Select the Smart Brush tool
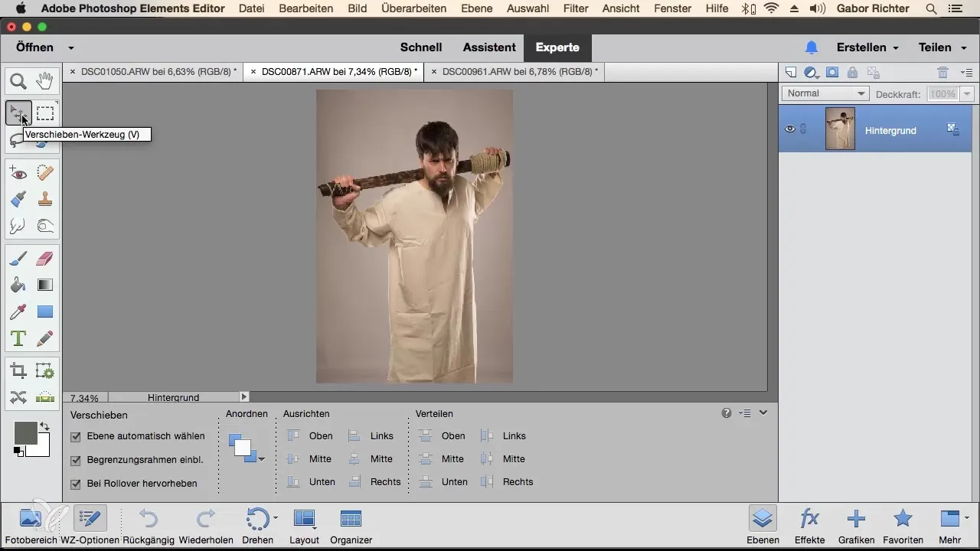Viewport: 980px width, 551px height. (x=18, y=199)
